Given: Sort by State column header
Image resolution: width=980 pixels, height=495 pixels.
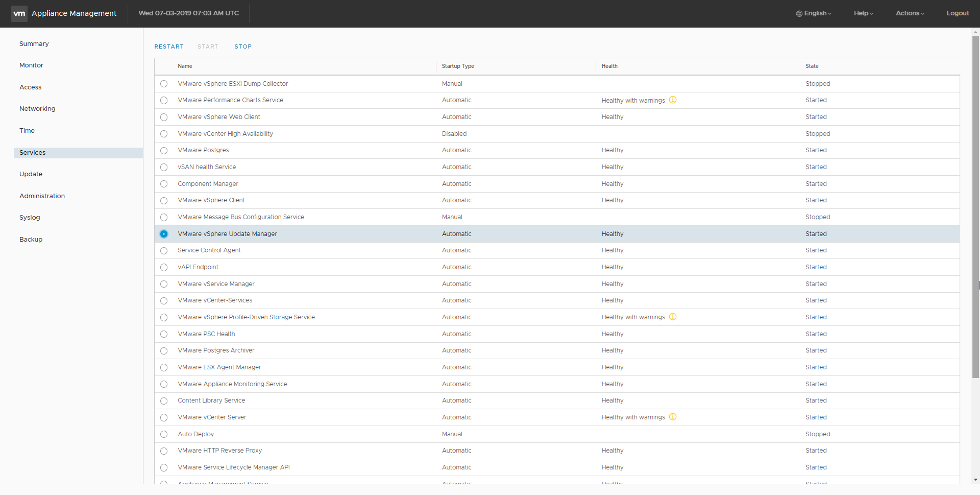Looking at the screenshot, I should point(812,66).
